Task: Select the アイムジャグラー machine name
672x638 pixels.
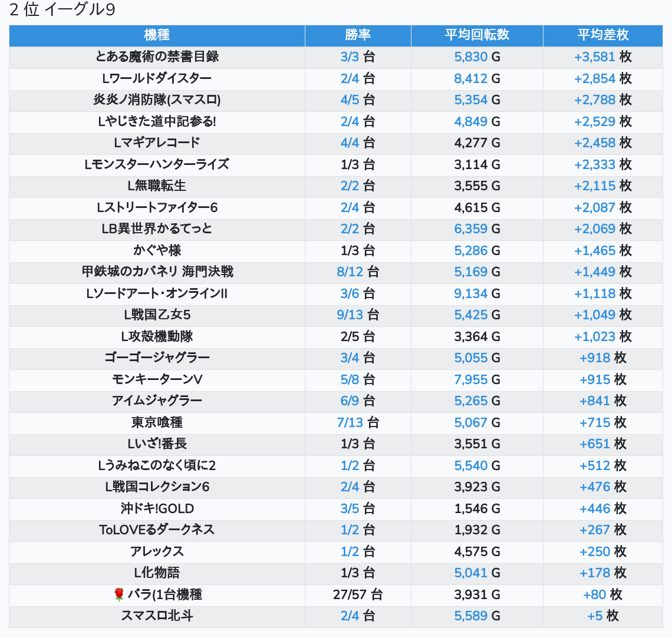Action: 157,401
